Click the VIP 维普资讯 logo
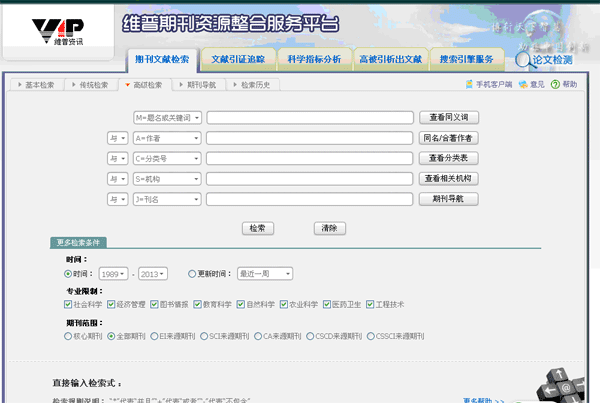 [58, 32]
